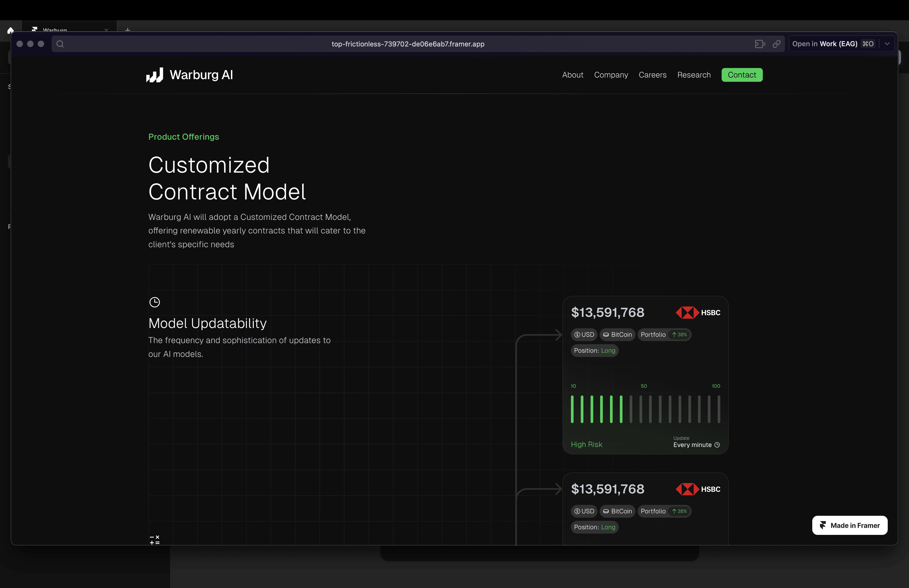Click the calculator symbols icon below Model Updatability
The height and width of the screenshot is (588, 909).
[x=154, y=540]
